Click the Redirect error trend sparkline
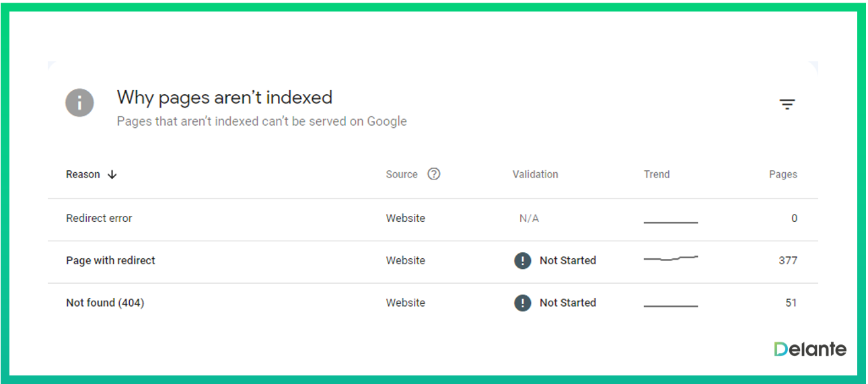Screen dimensions: 868x384 670,222
